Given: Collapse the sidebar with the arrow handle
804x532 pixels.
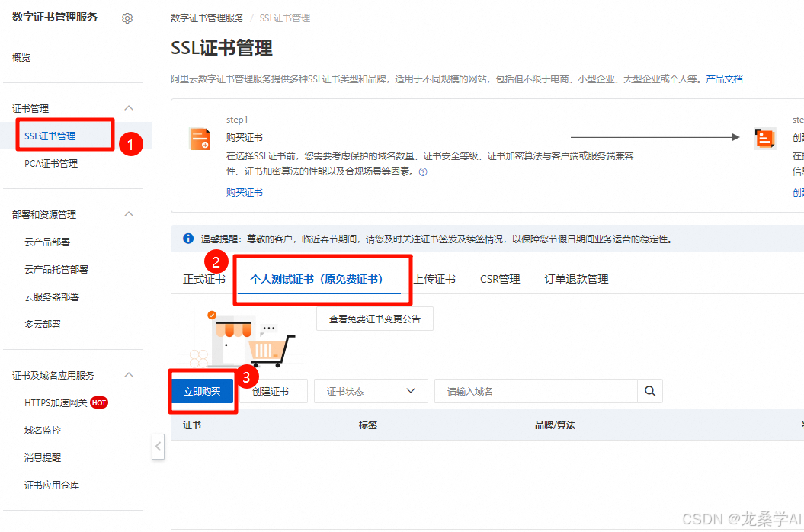Looking at the screenshot, I should (x=159, y=447).
